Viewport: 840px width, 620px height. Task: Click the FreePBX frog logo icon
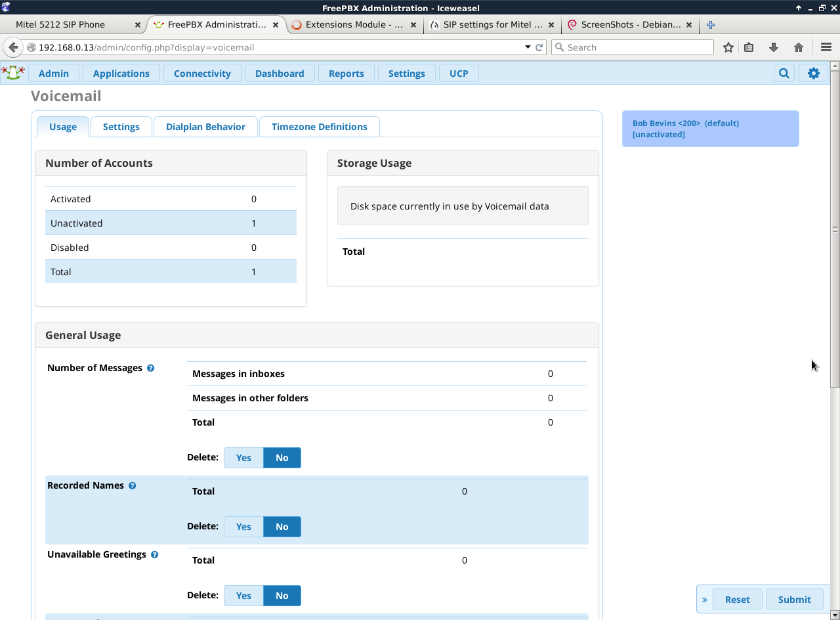click(x=13, y=72)
